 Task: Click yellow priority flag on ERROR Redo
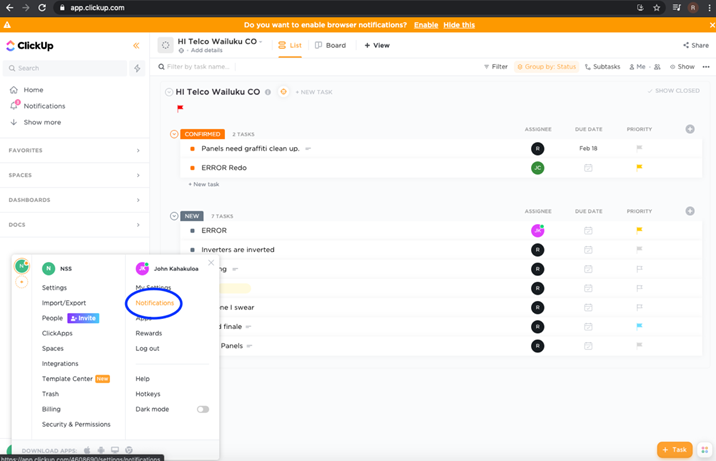point(639,168)
